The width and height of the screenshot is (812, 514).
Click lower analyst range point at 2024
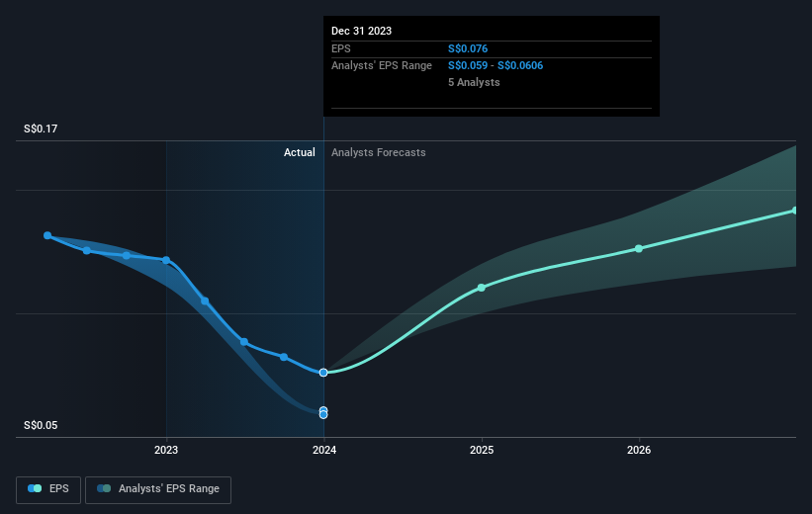(323, 414)
